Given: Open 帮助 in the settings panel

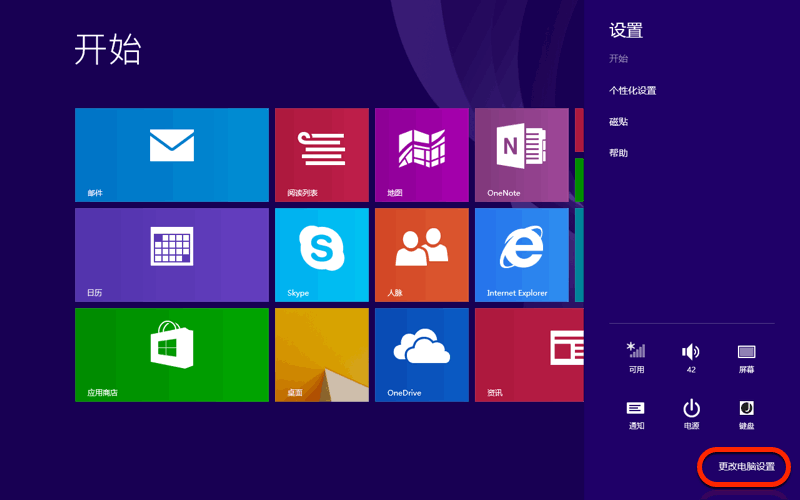Looking at the screenshot, I should (x=619, y=153).
